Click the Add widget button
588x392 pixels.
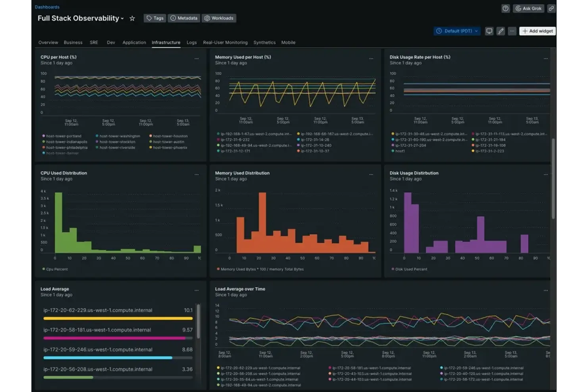tap(537, 31)
